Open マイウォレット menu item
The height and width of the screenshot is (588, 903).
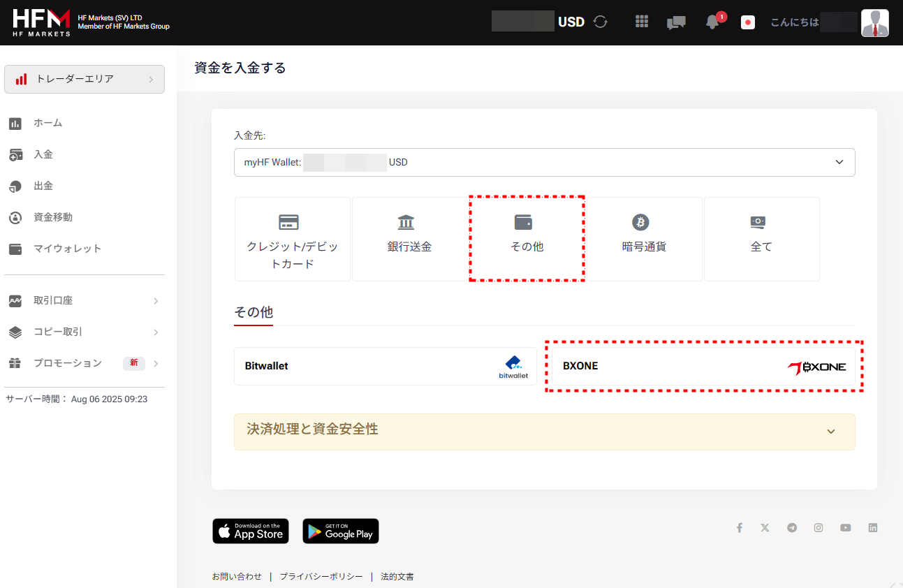click(x=68, y=249)
